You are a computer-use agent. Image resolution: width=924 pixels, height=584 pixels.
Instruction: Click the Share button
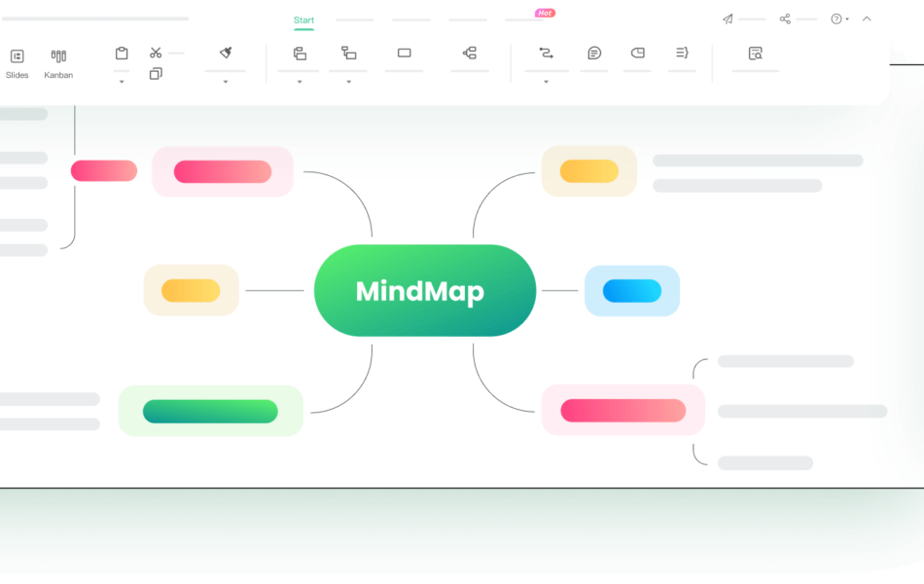tap(786, 18)
